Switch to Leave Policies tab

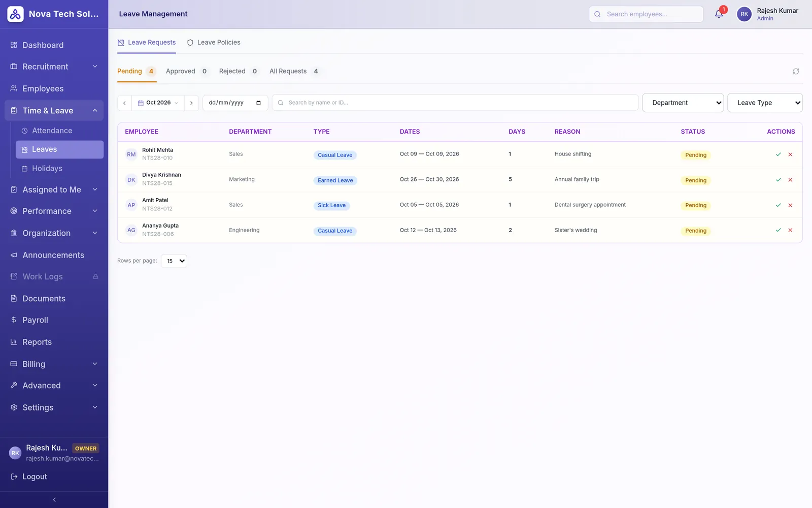click(214, 43)
